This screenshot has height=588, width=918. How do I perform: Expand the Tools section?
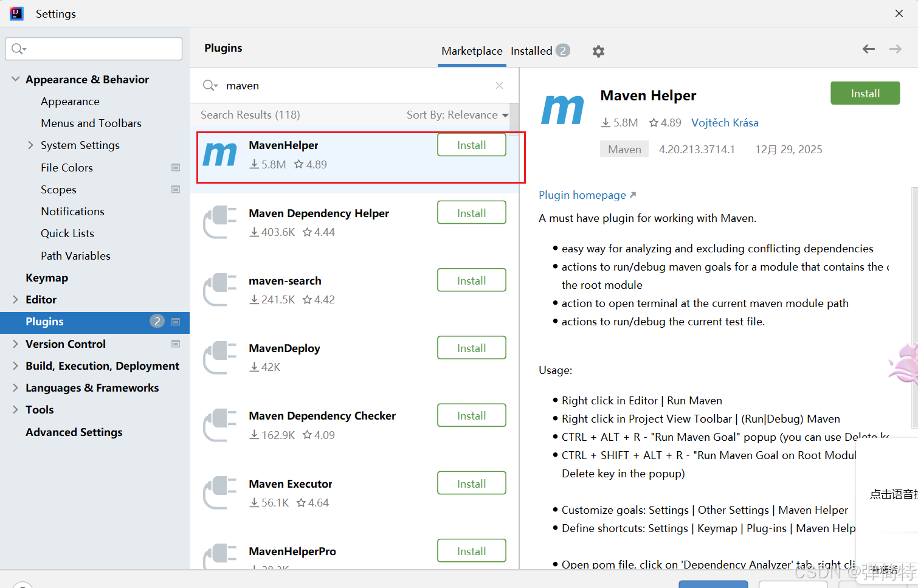pos(15,409)
